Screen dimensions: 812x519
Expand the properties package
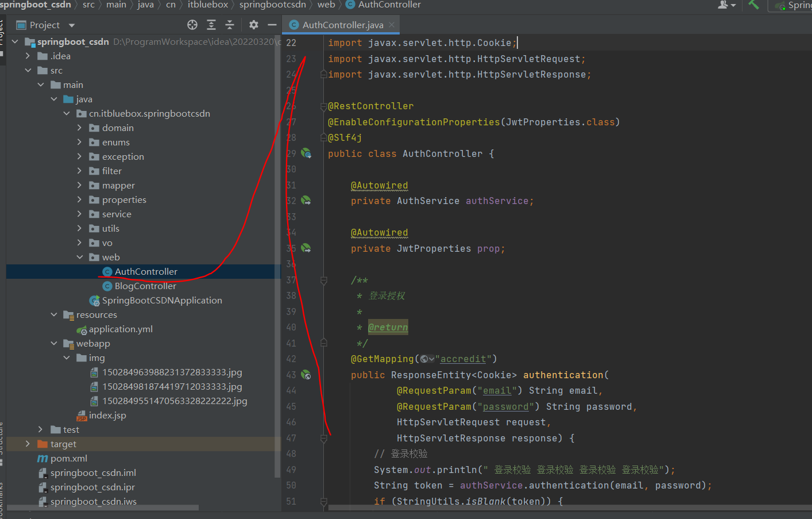click(79, 199)
